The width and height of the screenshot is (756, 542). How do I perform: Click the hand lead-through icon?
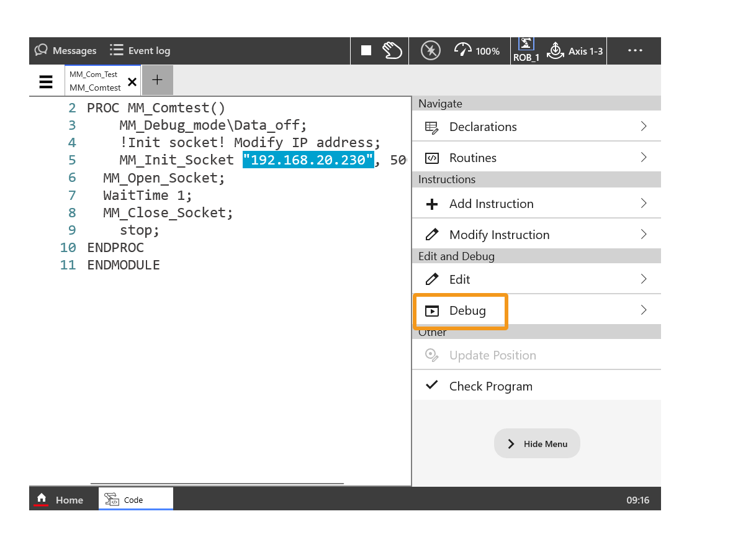pyautogui.click(x=392, y=51)
